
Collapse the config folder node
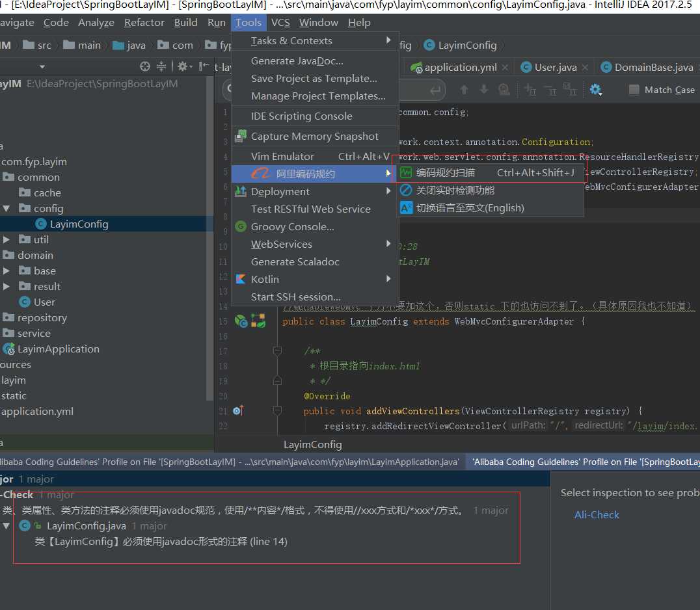pos(7,208)
